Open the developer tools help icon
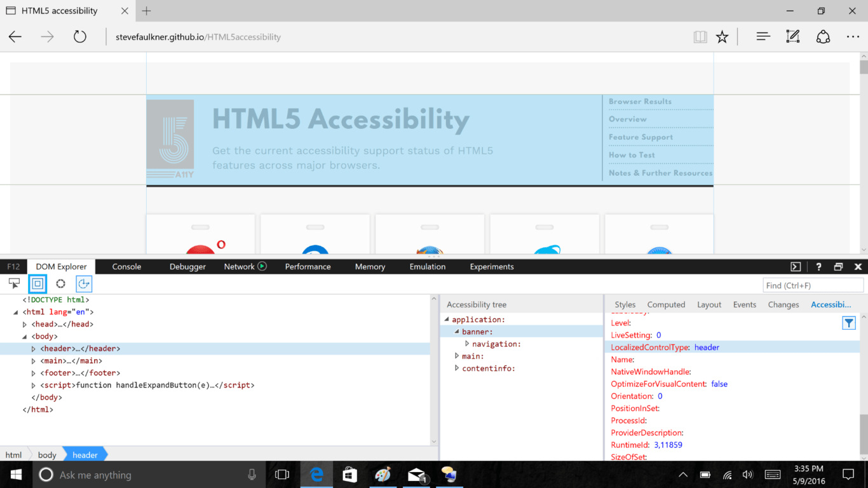 point(818,267)
